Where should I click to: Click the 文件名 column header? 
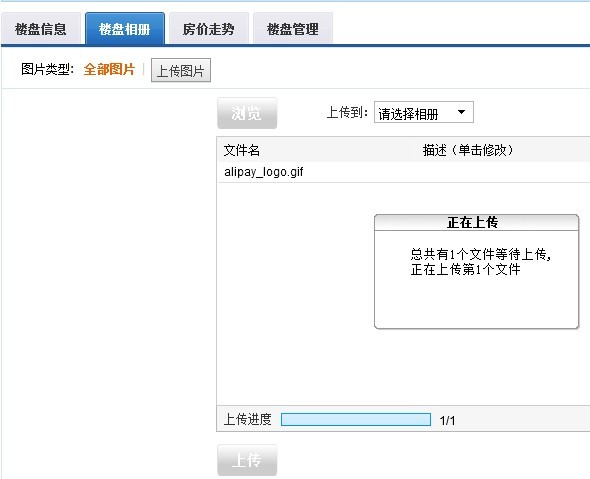[242, 150]
